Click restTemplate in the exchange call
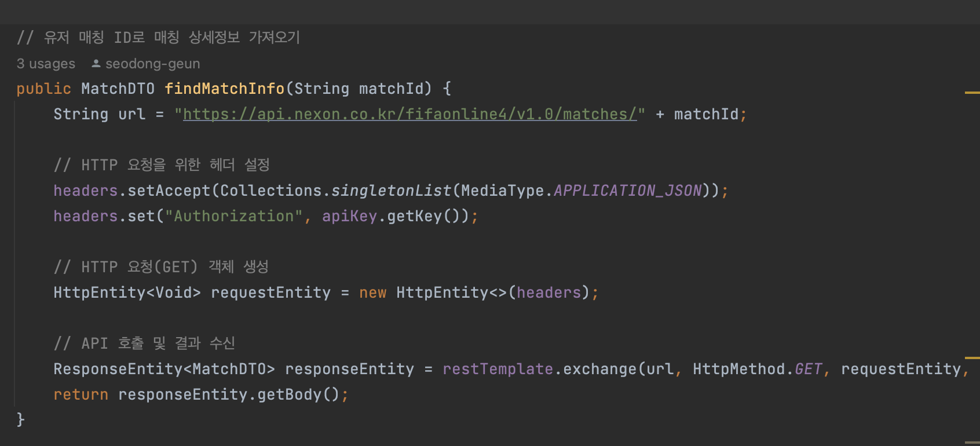Screen dimensions: 980x446 tap(498, 369)
